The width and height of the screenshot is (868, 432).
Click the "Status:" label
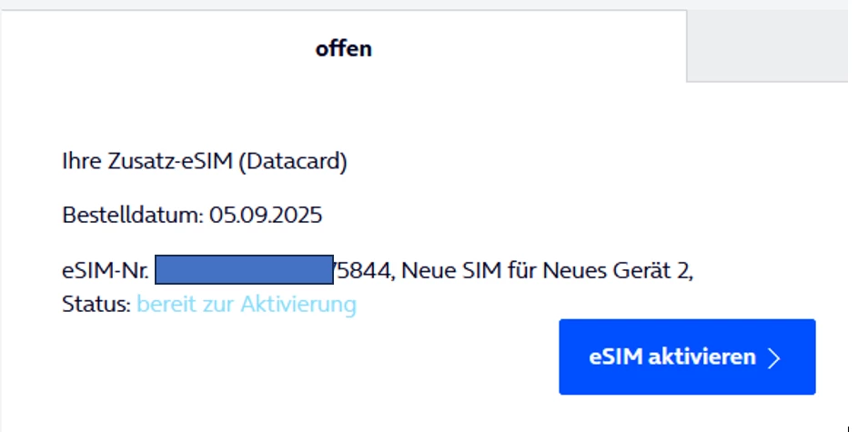pyautogui.click(x=96, y=305)
